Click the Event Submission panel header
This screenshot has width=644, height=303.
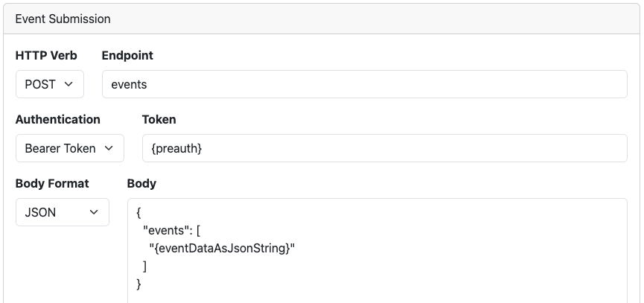322,19
